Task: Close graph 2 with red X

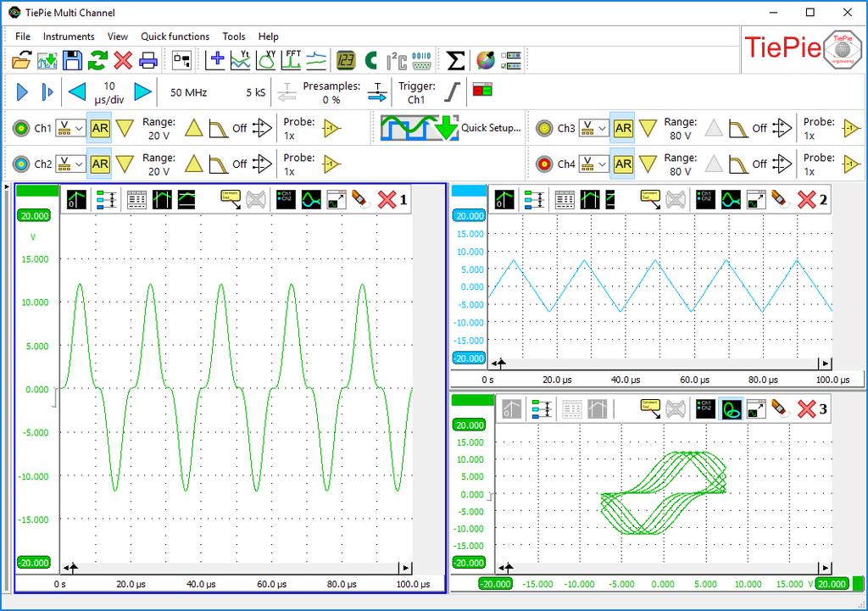Action: coord(807,200)
